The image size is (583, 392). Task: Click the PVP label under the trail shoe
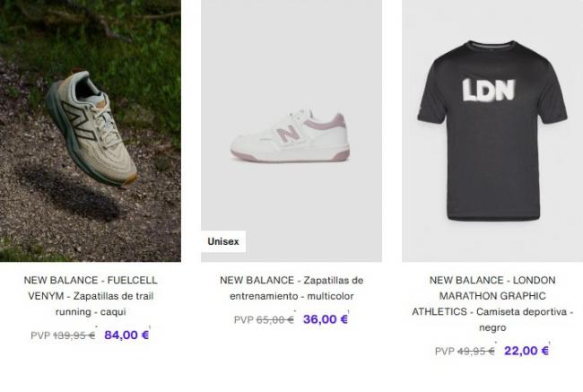(x=40, y=335)
